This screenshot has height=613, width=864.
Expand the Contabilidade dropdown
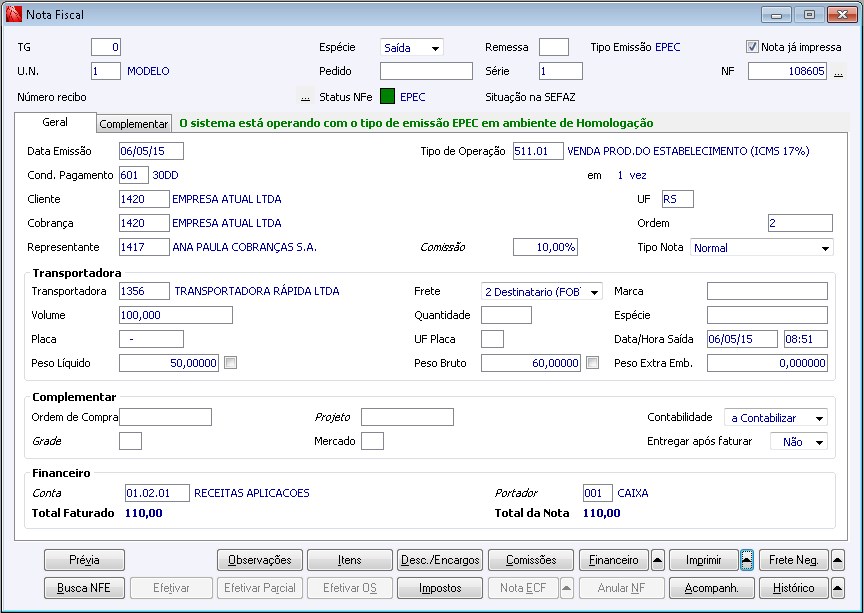click(x=819, y=418)
